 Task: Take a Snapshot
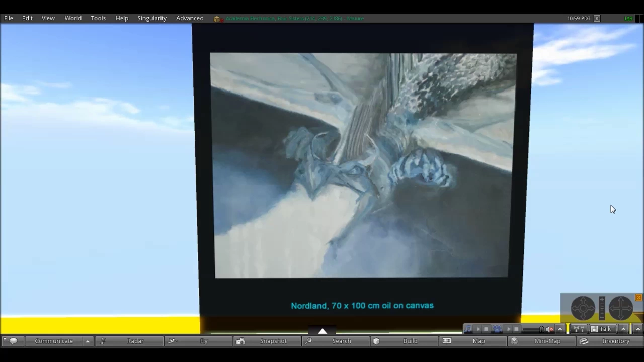268,341
